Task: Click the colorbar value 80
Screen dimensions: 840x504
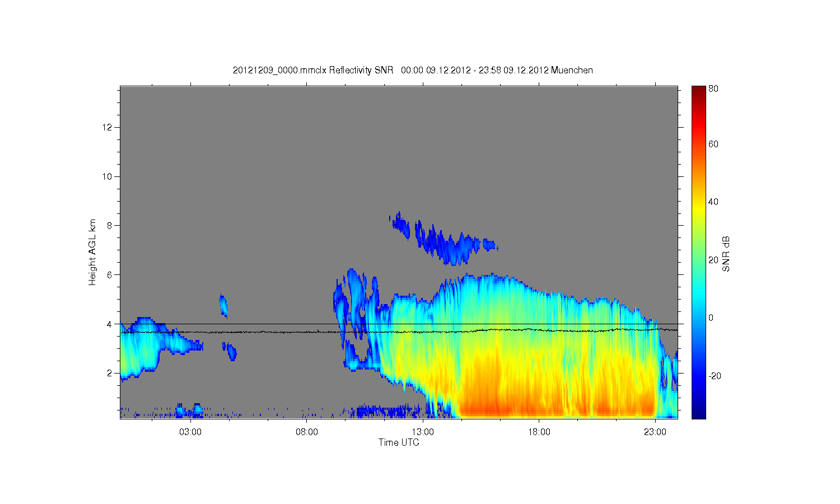Action: [713, 89]
